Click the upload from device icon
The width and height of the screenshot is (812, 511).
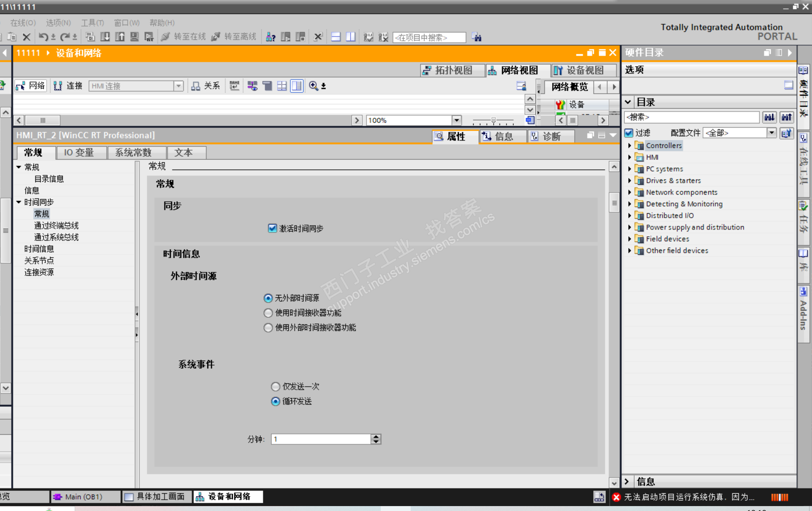(119, 37)
